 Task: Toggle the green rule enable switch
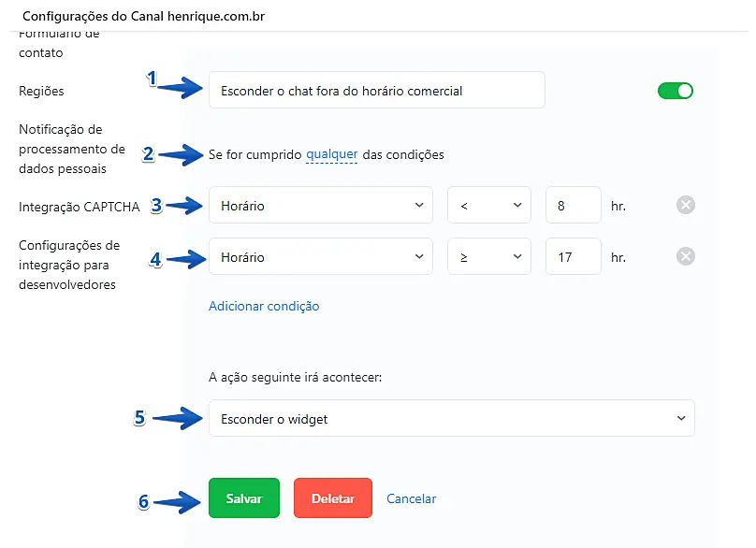tap(676, 91)
